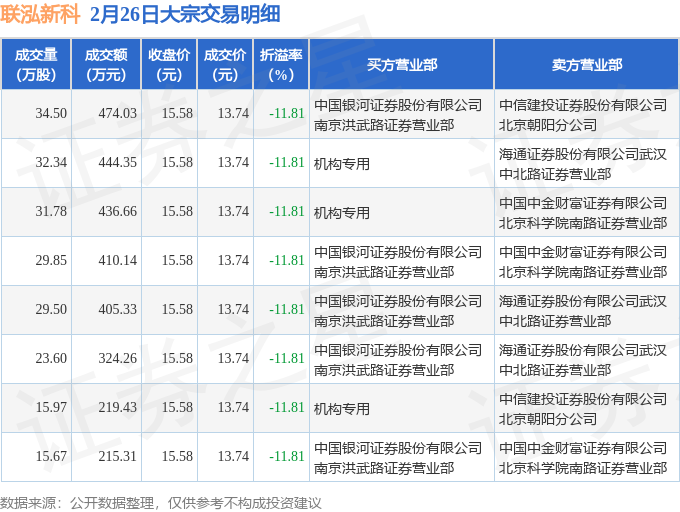Select seller 海通证券 in the 444.35 row
This screenshot has height=512, width=680.
(x=583, y=164)
